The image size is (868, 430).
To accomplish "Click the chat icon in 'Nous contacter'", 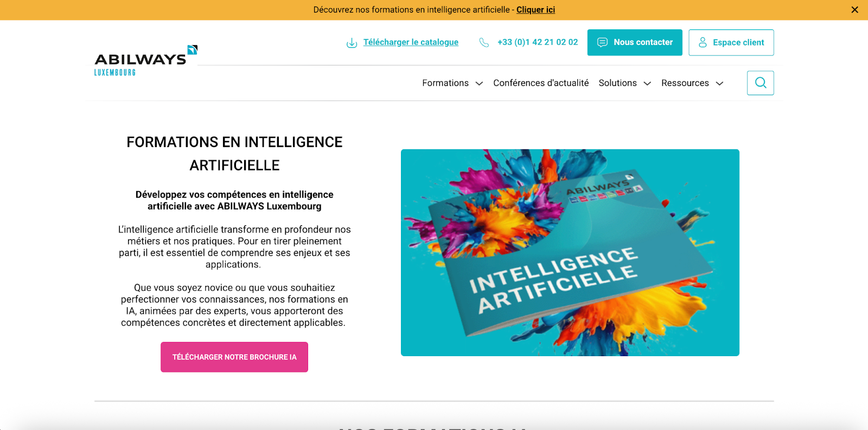I will [x=602, y=42].
